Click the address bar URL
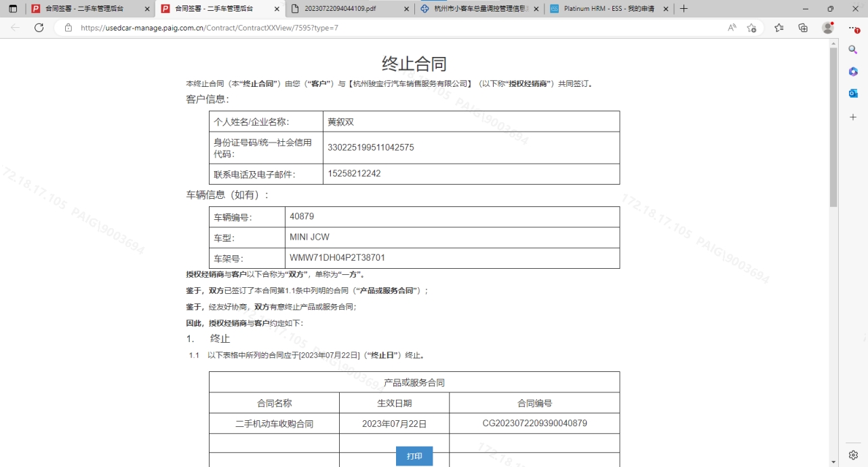Viewport: 868px width, 467px height. click(x=210, y=28)
